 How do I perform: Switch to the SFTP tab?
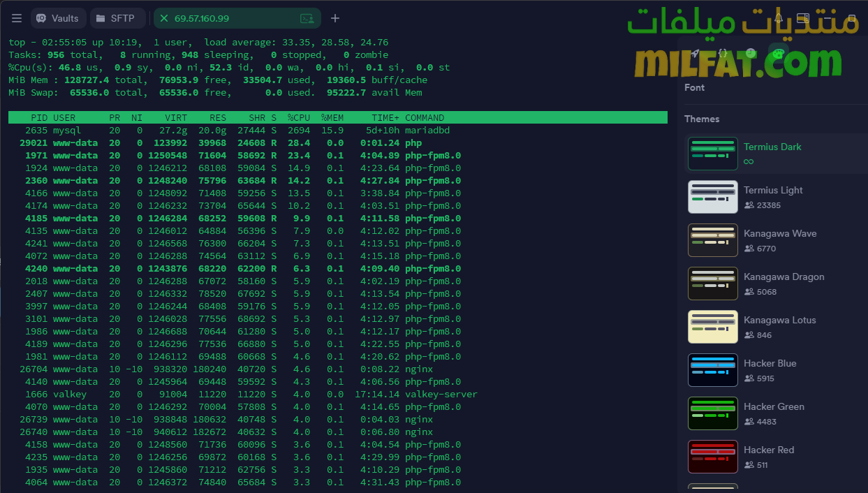(x=117, y=18)
